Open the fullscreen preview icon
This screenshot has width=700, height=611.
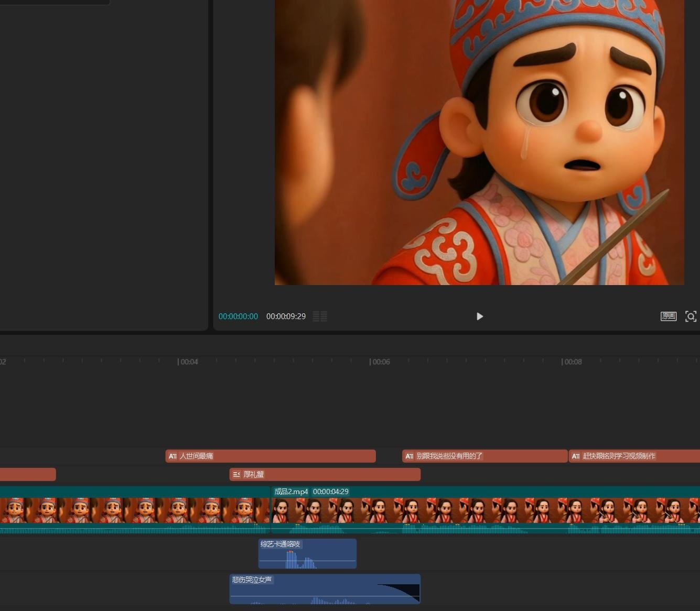(691, 317)
